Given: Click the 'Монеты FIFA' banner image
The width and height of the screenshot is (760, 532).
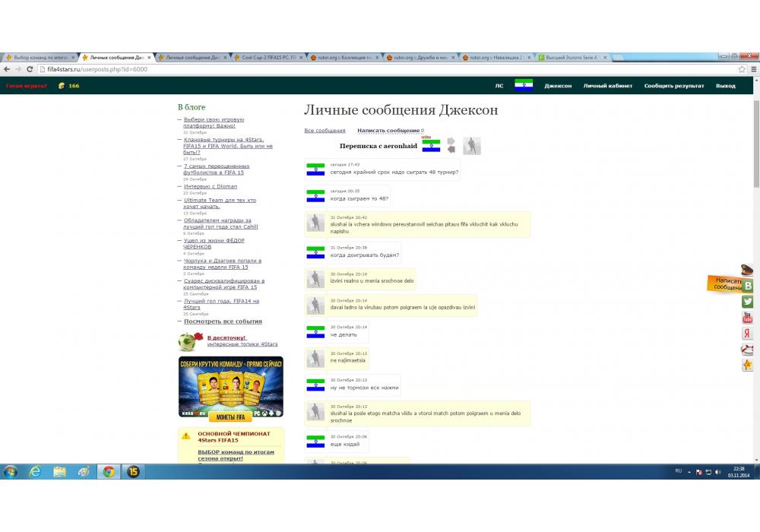Looking at the screenshot, I should pyautogui.click(x=230, y=388).
